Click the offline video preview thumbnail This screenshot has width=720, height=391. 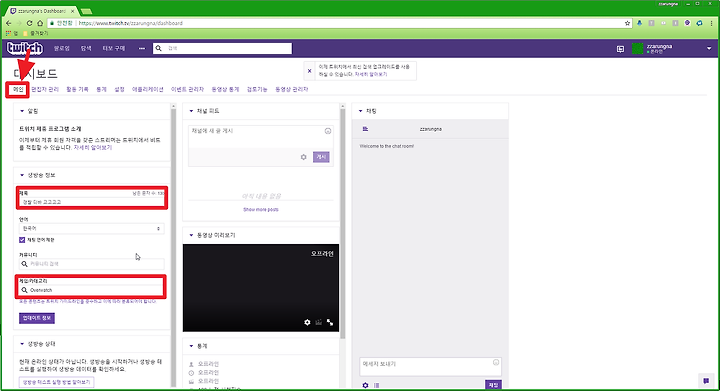pyautogui.click(x=261, y=288)
